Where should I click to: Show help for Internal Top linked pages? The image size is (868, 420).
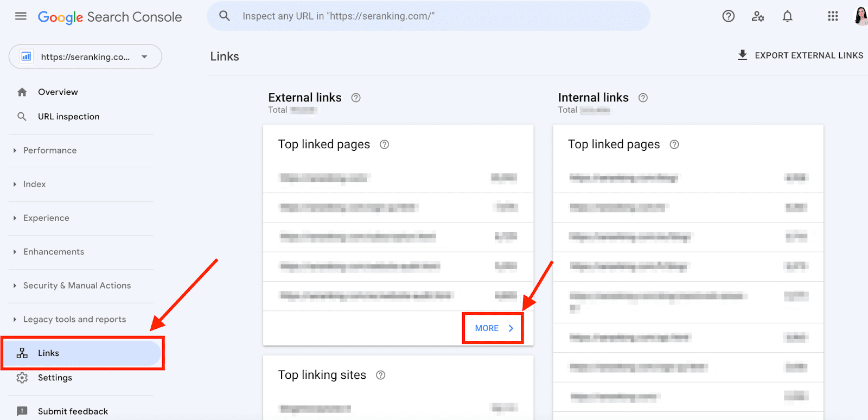click(x=674, y=144)
